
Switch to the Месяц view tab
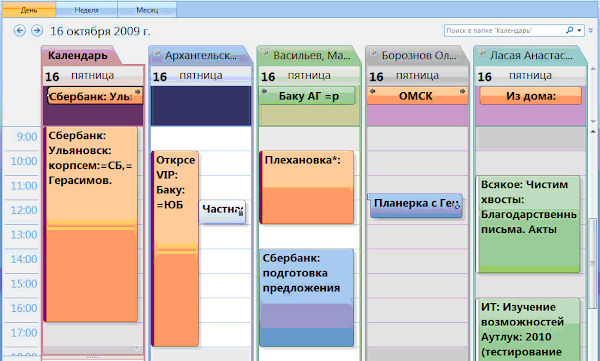pos(147,10)
